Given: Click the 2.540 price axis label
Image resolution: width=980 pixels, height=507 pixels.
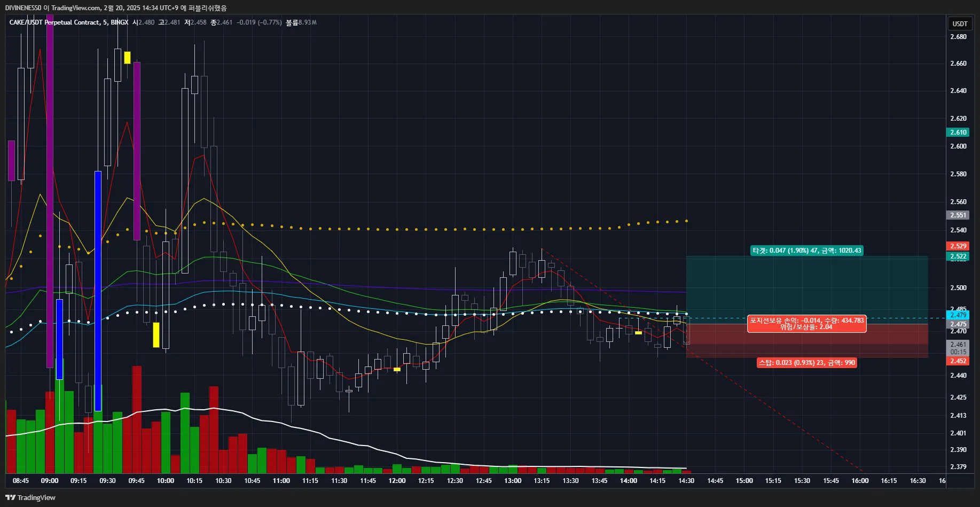Looking at the screenshot, I should (x=958, y=230).
